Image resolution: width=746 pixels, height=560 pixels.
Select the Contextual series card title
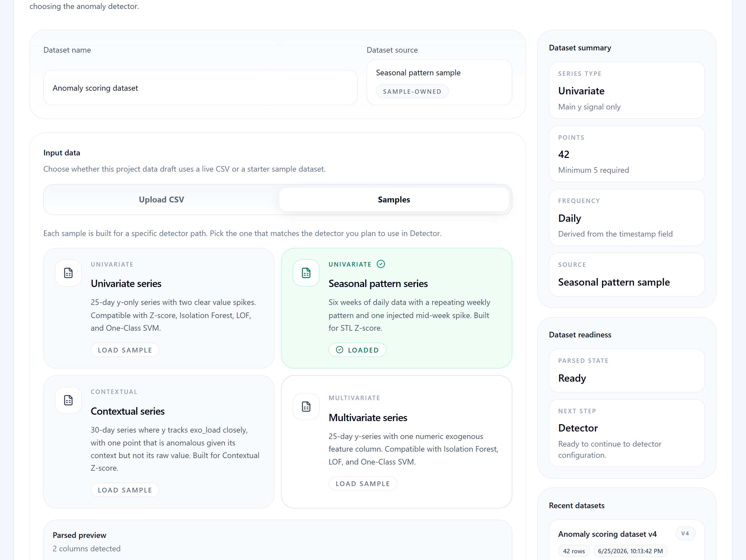click(x=128, y=411)
